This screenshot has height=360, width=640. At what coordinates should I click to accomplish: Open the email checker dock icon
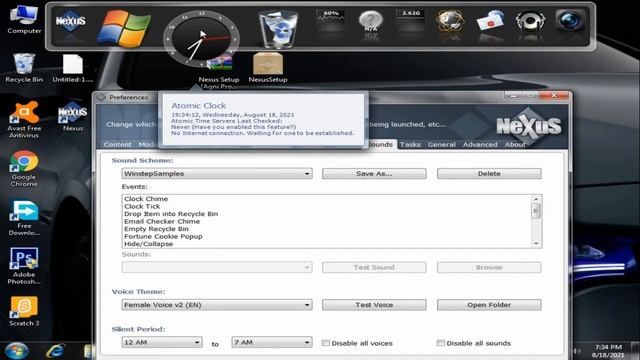coord(490,21)
